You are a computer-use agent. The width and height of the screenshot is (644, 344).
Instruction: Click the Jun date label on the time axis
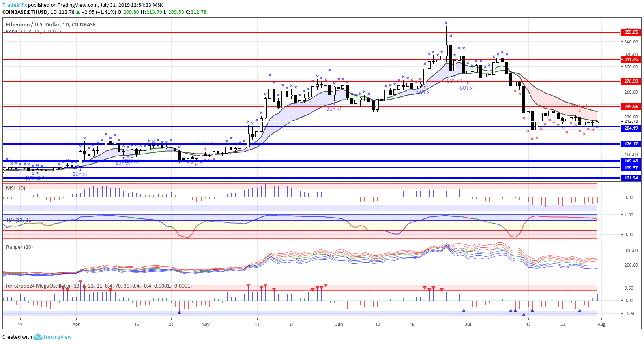click(x=339, y=324)
